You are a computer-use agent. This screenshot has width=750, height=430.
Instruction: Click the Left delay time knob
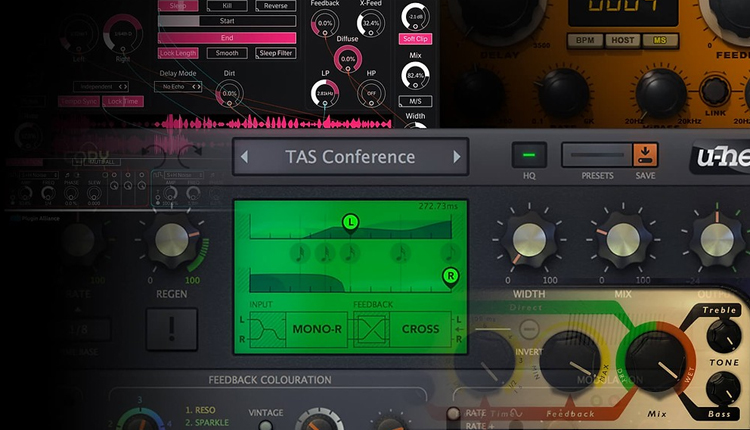[x=79, y=33]
